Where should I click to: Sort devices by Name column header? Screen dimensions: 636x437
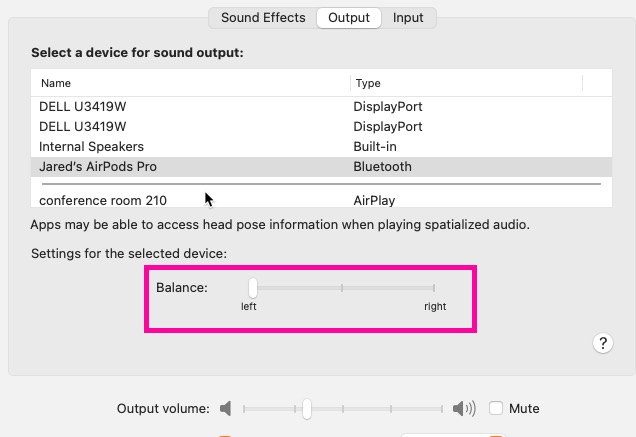pos(56,83)
